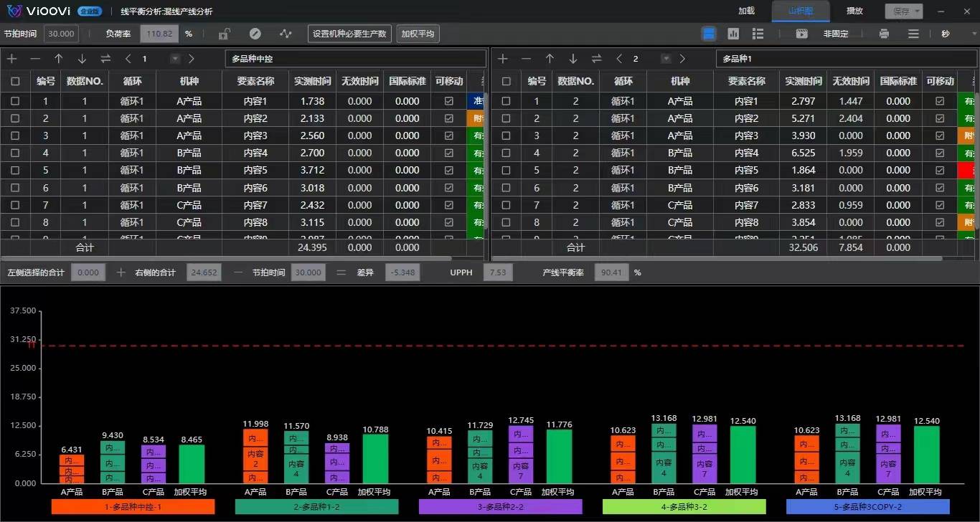Expand the 保存 button dropdown arrow

click(916, 11)
